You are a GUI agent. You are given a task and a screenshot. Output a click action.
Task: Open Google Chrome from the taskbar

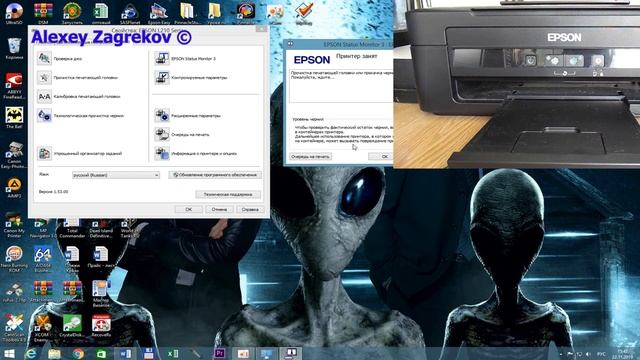coord(78,353)
